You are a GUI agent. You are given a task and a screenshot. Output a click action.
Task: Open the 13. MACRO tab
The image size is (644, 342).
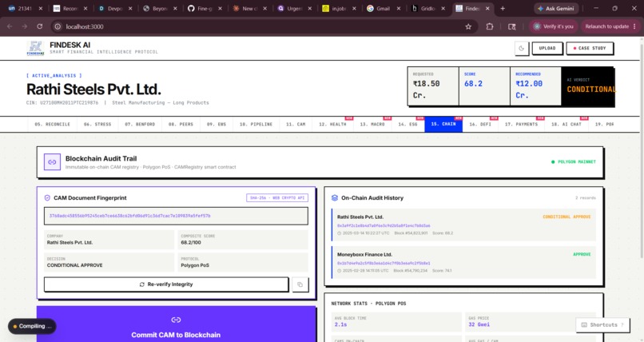tap(372, 124)
